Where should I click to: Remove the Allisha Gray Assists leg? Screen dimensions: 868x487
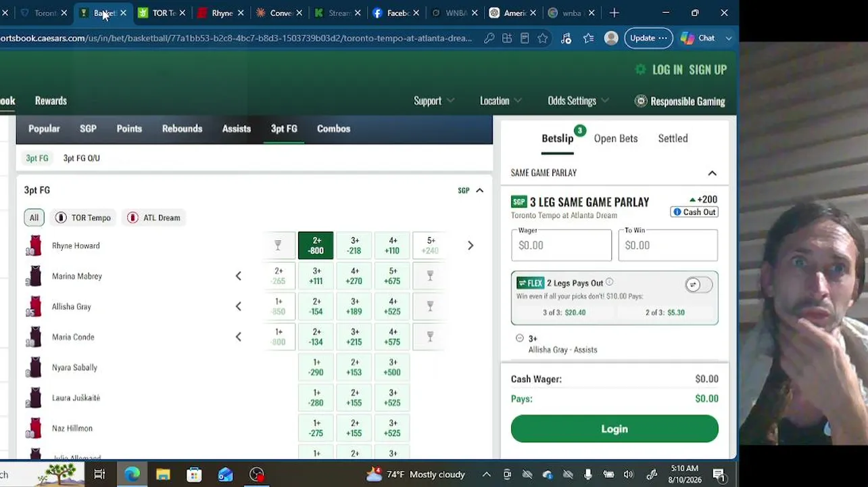519,338
